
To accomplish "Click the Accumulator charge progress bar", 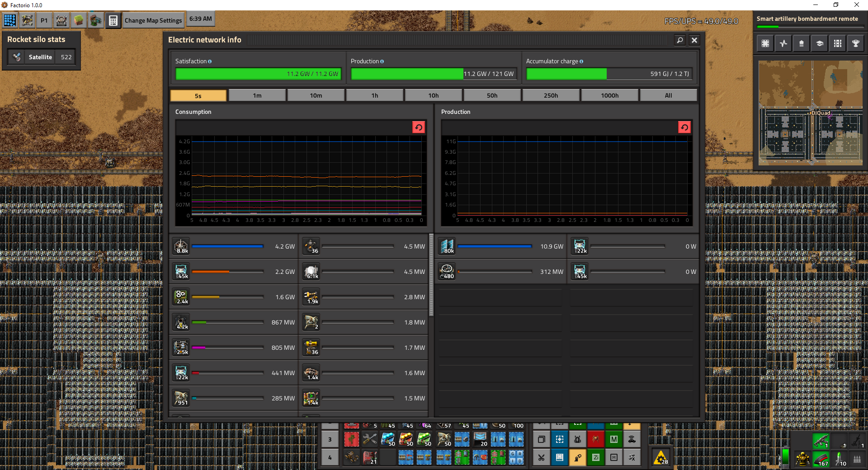I will [609, 74].
